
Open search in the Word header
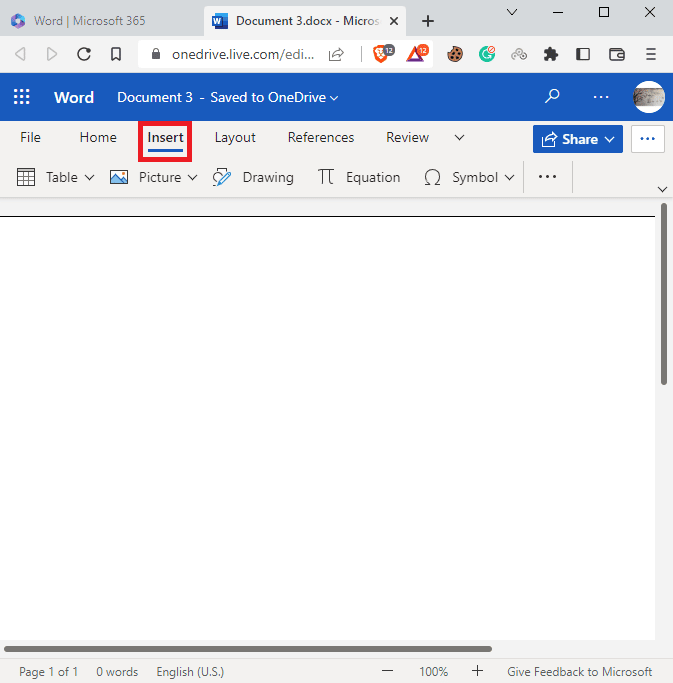coord(552,96)
